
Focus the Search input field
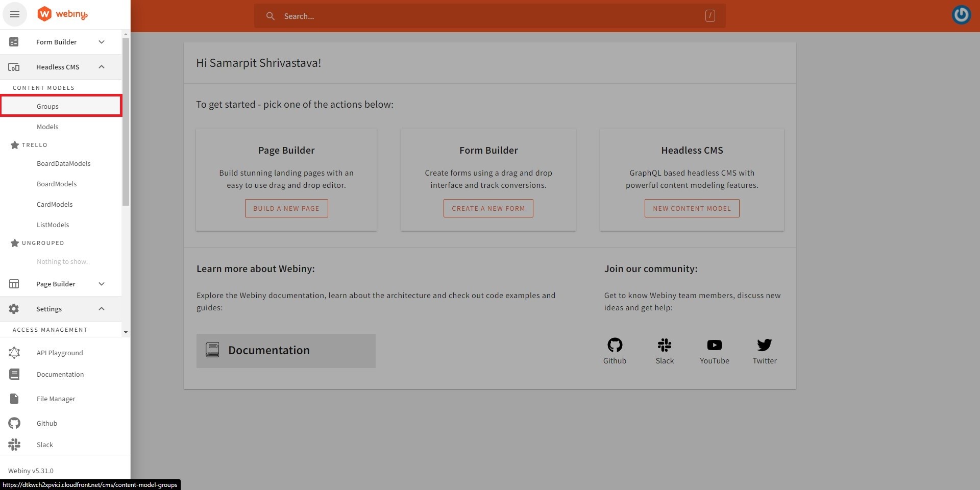click(490, 16)
